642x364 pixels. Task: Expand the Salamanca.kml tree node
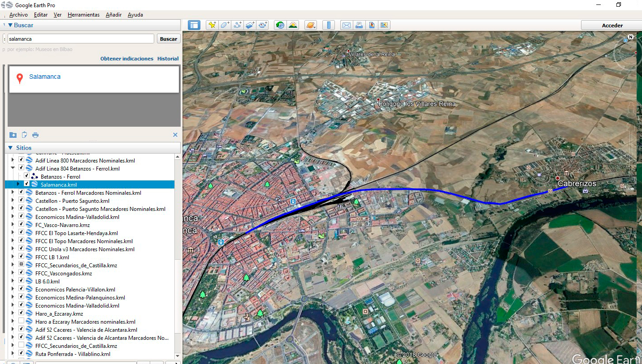[18, 184]
